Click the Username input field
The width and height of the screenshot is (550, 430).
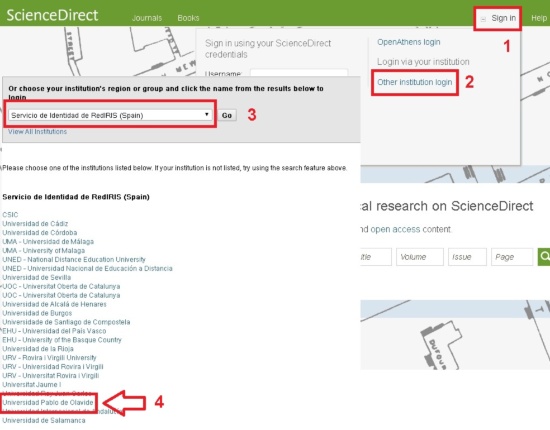(x=299, y=73)
